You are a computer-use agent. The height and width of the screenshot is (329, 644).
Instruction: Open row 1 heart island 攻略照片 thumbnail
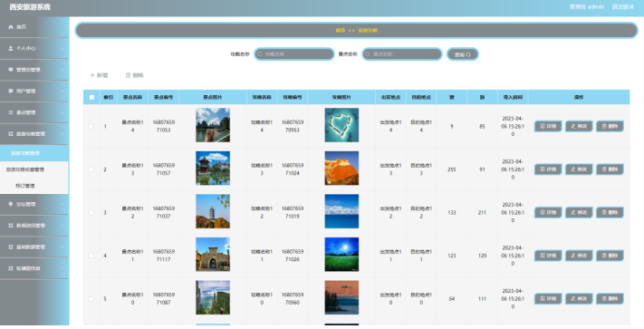(341, 125)
